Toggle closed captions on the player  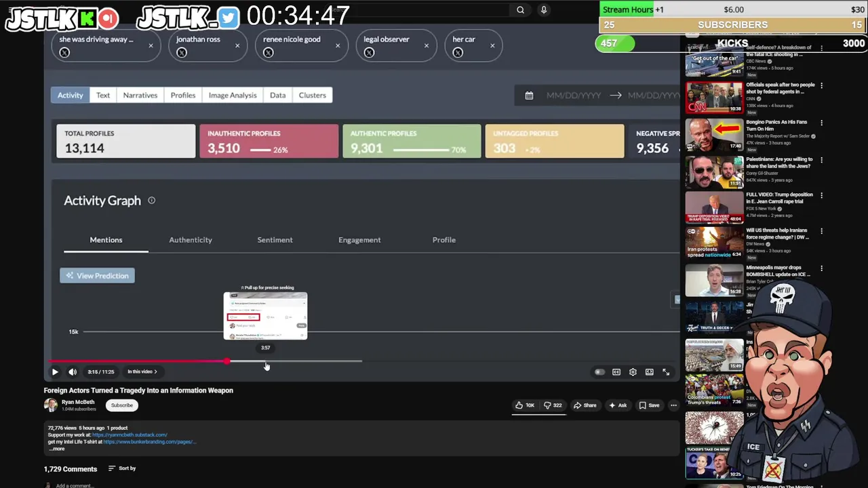tap(616, 371)
